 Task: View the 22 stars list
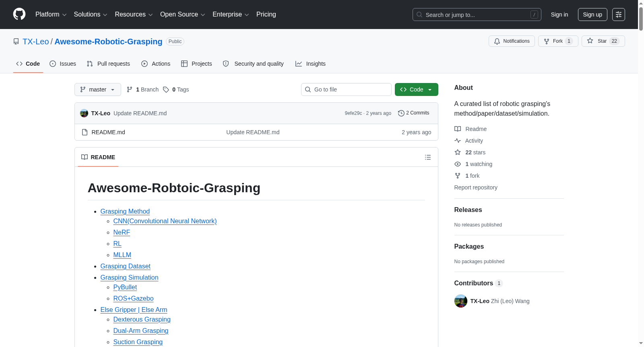coord(470,152)
